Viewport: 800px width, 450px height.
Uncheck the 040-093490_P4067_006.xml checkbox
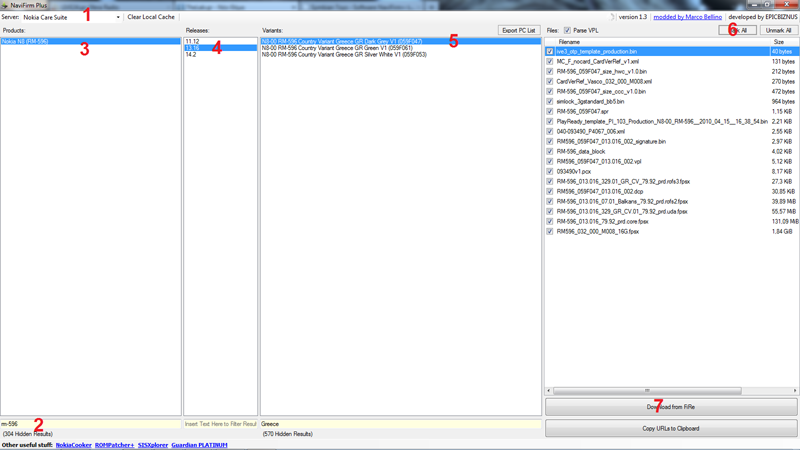[549, 132]
